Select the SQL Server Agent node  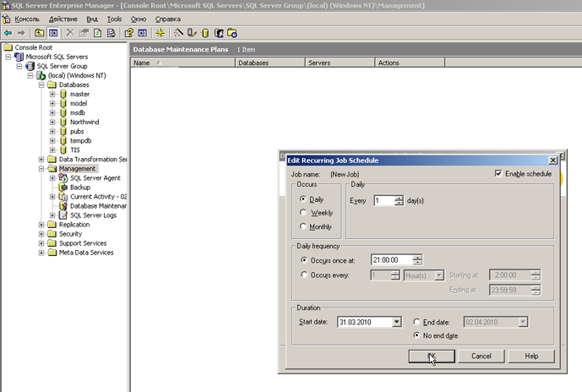click(93, 178)
